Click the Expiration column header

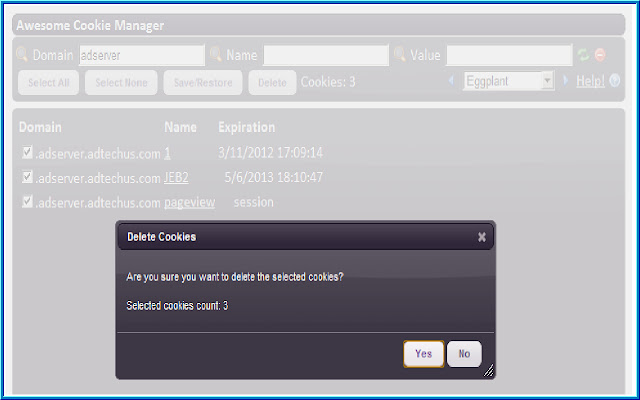247,127
